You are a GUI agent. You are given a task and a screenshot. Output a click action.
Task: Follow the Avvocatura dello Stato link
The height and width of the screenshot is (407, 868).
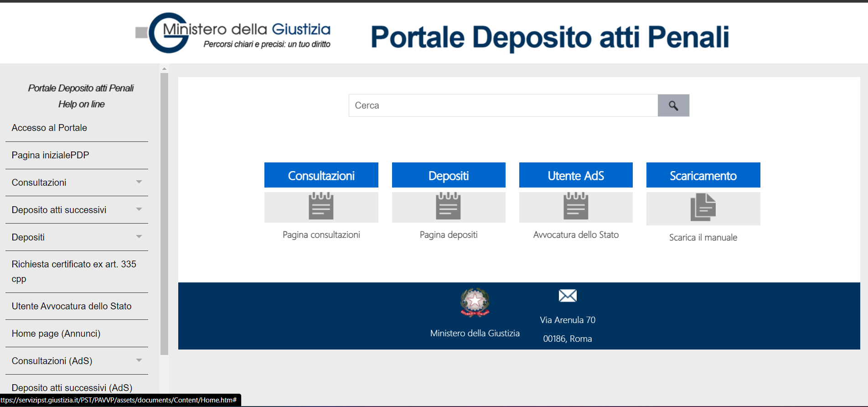(576, 235)
